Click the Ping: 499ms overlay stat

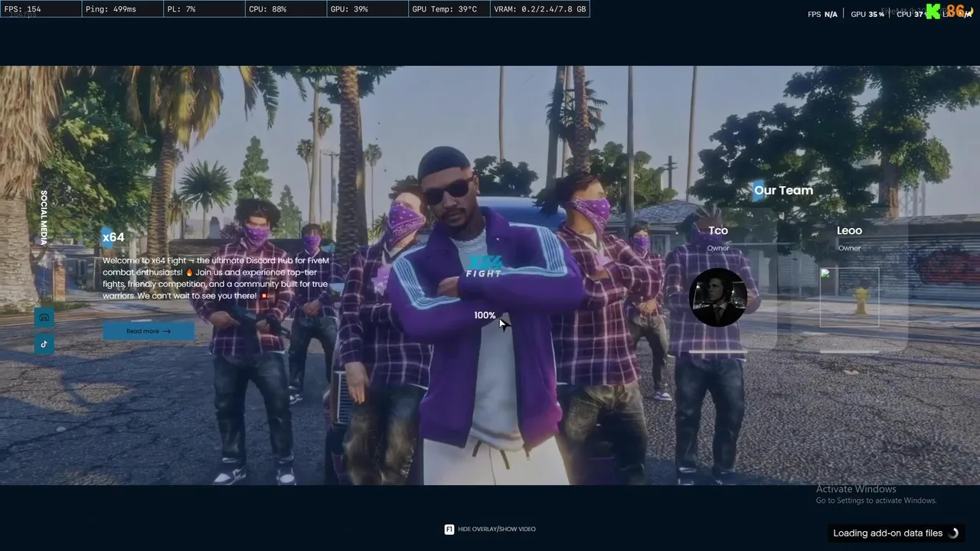tap(122, 9)
